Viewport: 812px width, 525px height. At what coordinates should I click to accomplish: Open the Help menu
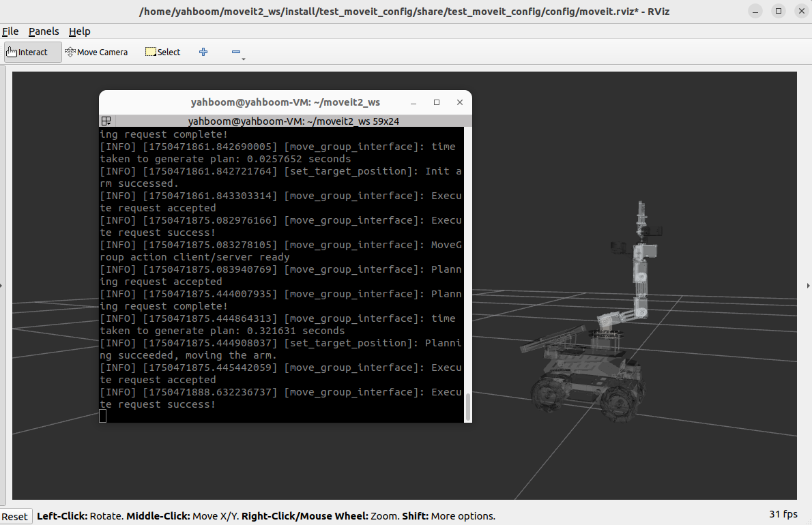point(79,31)
